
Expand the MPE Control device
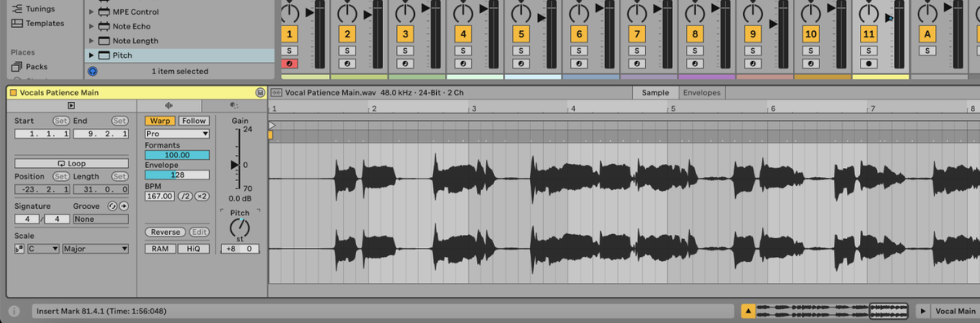pyautogui.click(x=91, y=12)
